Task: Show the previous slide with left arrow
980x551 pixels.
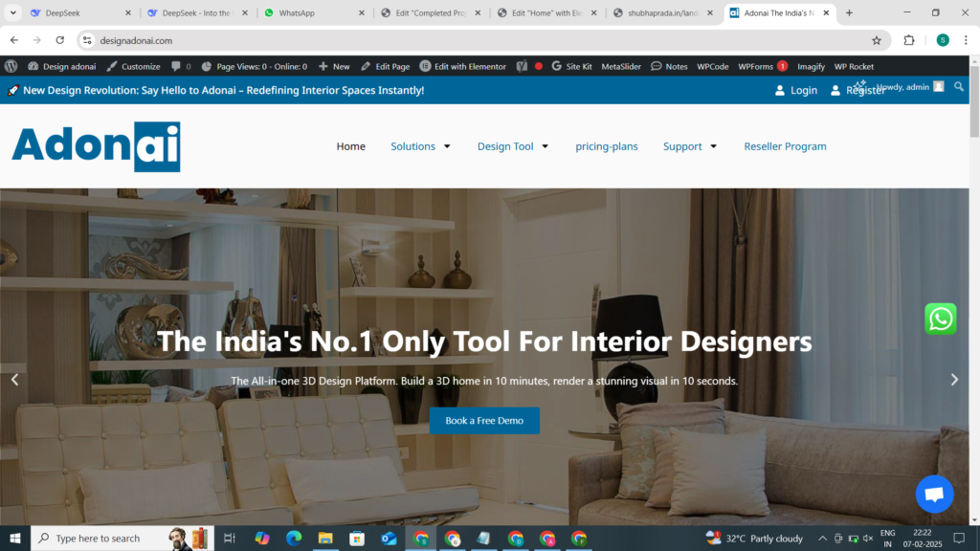Action: coord(14,379)
